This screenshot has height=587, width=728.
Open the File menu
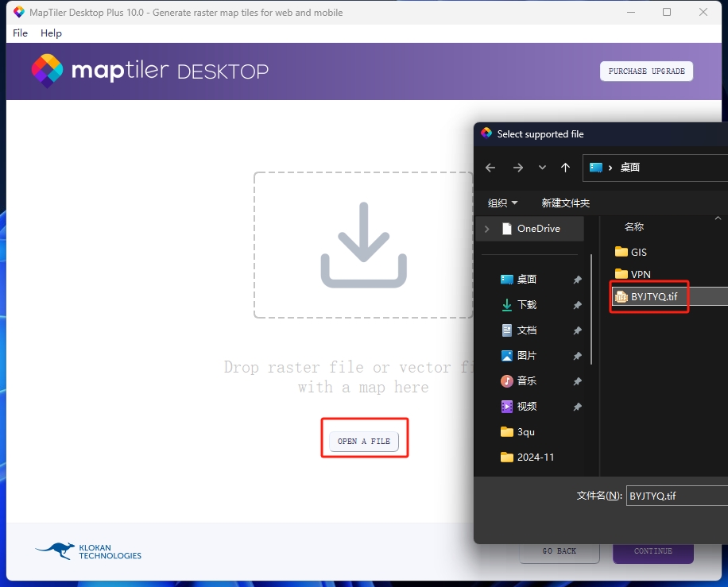click(20, 33)
